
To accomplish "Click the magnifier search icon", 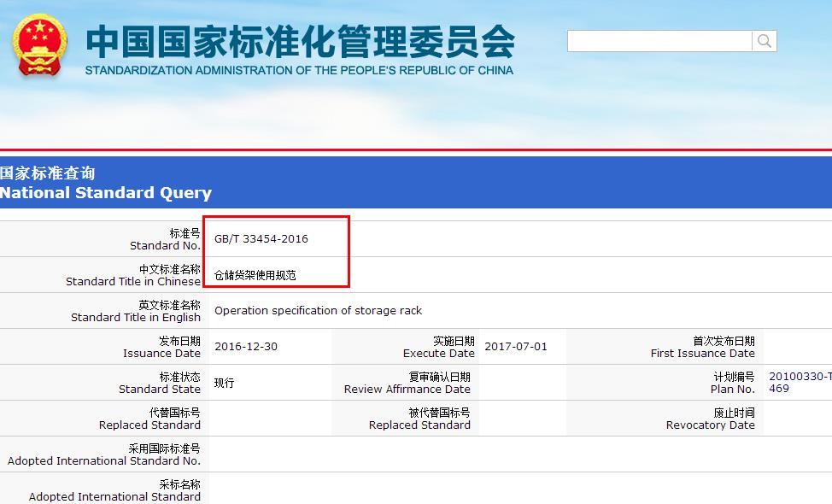I will coord(764,41).
